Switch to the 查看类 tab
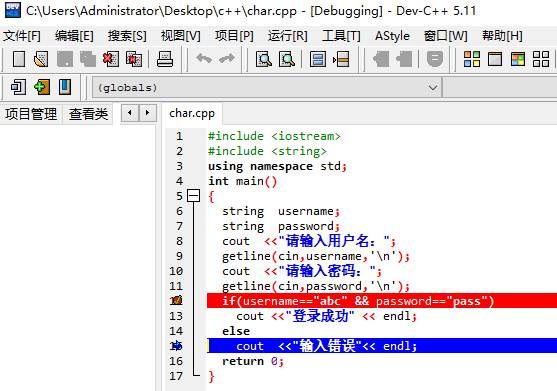Viewport: 557px width, 391px height. click(88, 114)
